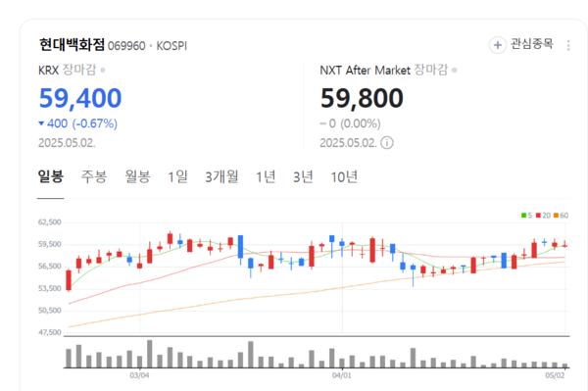Click the KRX price 59,400
The image size is (588, 391).
pos(80,98)
